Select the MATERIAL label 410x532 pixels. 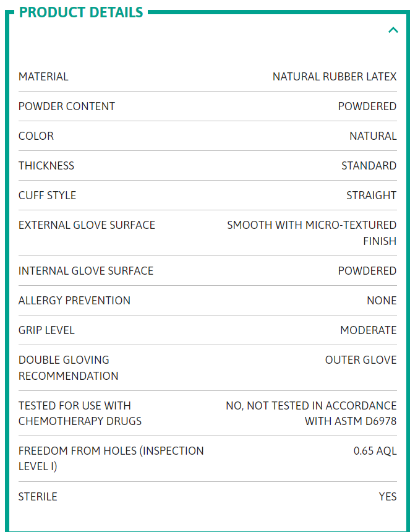click(43, 77)
